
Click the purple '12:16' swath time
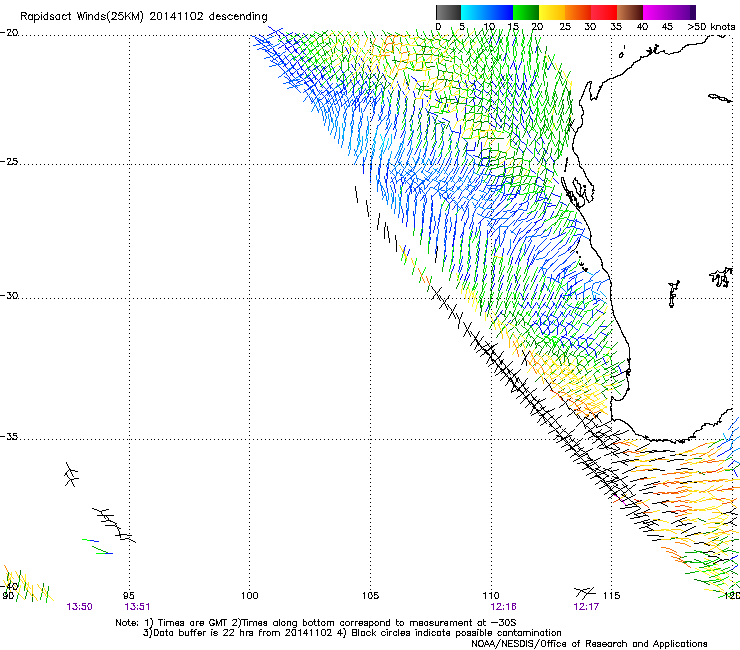tap(503, 607)
